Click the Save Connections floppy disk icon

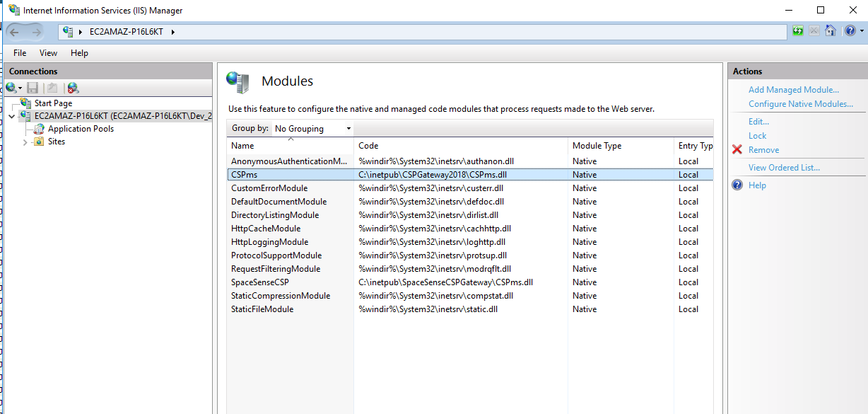[33, 88]
